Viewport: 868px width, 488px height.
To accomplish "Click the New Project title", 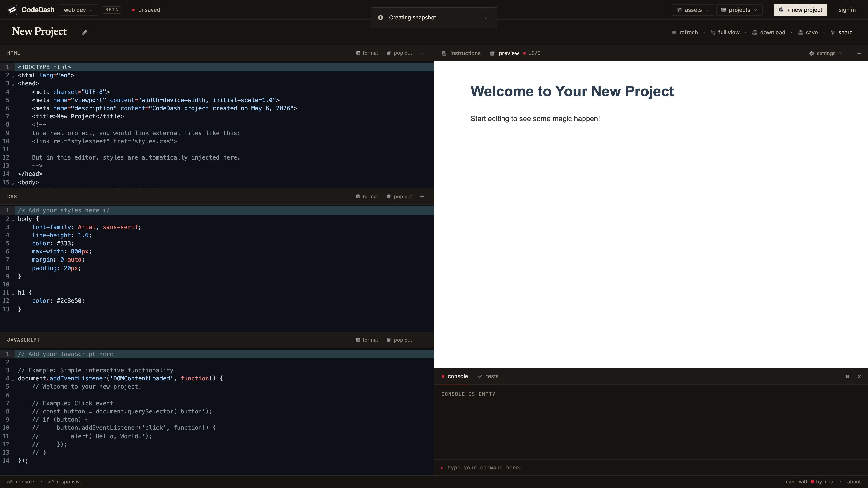I will tap(39, 31).
